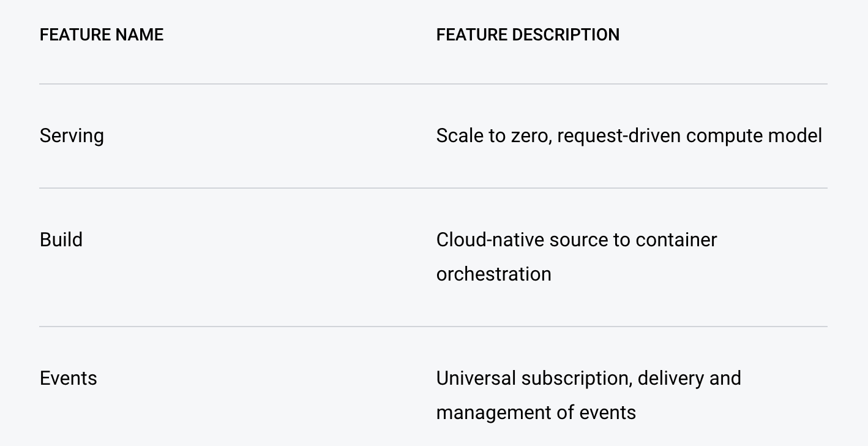Image resolution: width=868 pixels, height=446 pixels.
Task: Click the 'management of events' text line
Action: 536,412
